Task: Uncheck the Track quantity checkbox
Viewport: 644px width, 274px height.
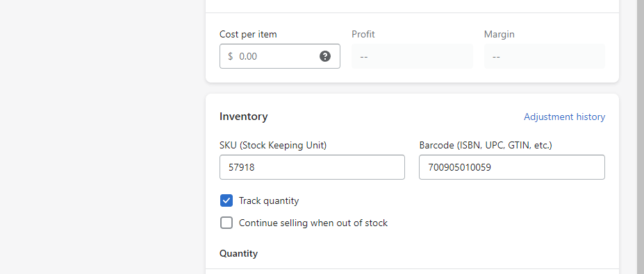Action: [226, 200]
